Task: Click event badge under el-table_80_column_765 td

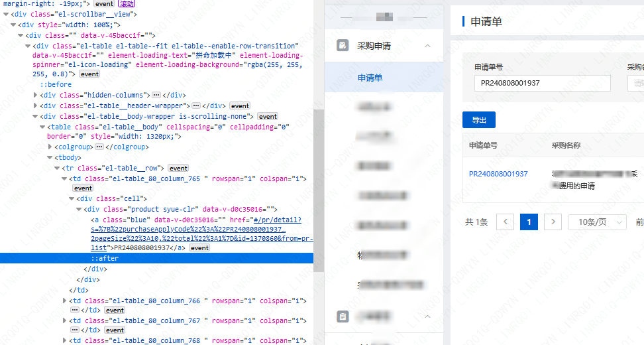Action: [x=83, y=188]
